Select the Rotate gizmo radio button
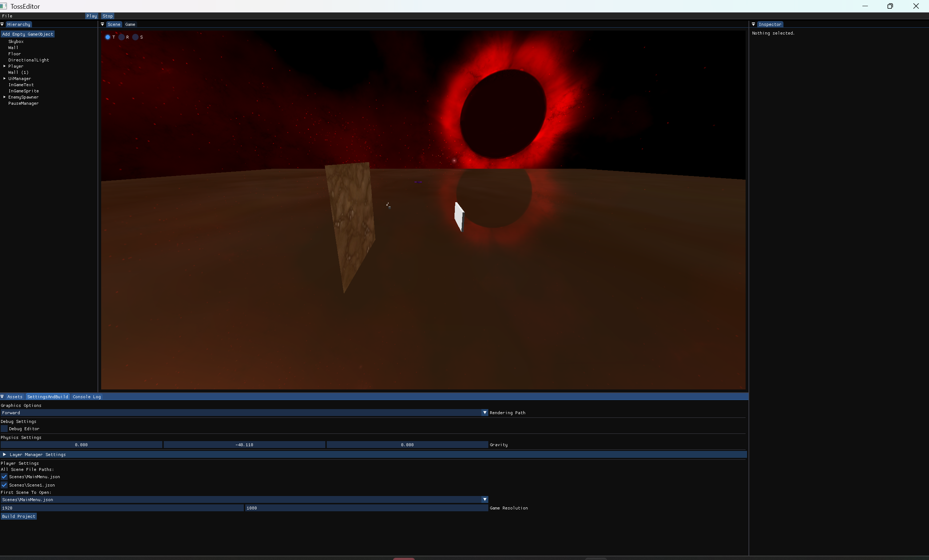 [x=122, y=37]
